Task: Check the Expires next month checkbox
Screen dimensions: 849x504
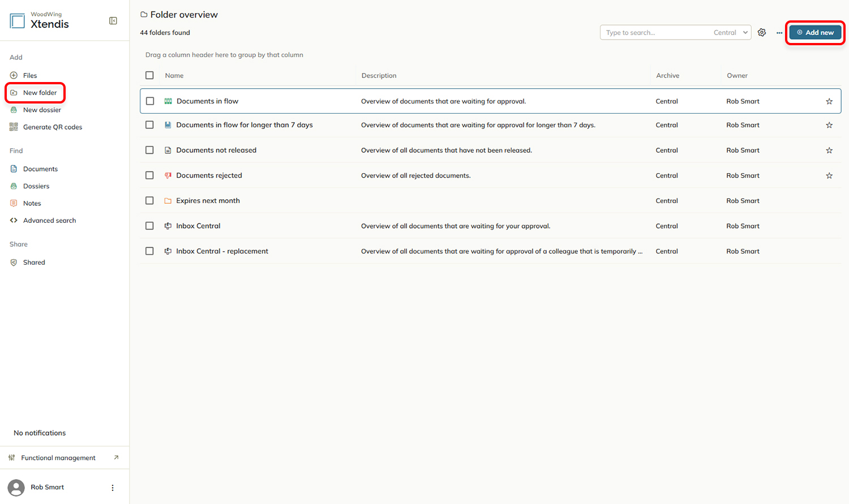Action: (149, 201)
